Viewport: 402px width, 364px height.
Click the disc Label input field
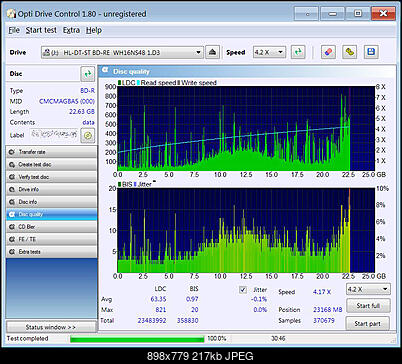pos(54,135)
